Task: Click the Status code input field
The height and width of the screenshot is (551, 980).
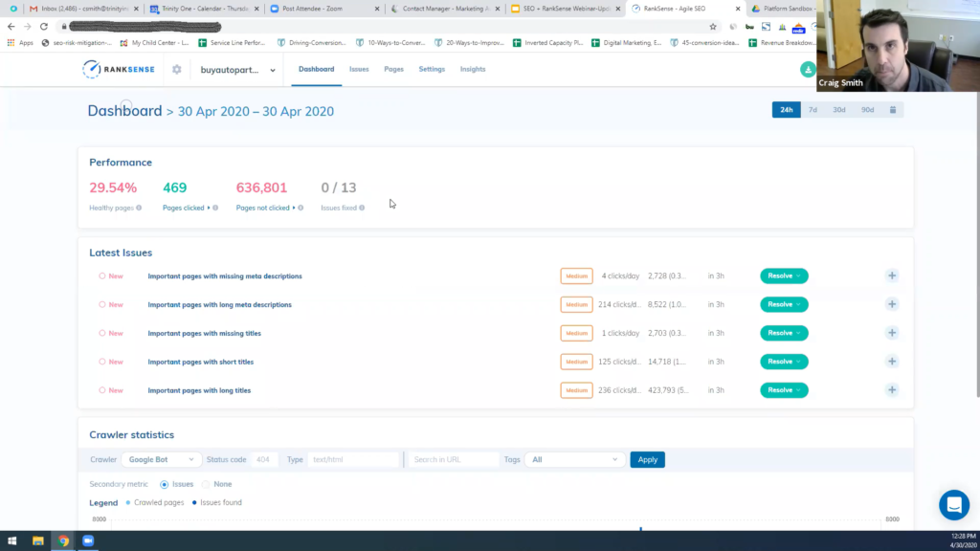Action: point(263,460)
